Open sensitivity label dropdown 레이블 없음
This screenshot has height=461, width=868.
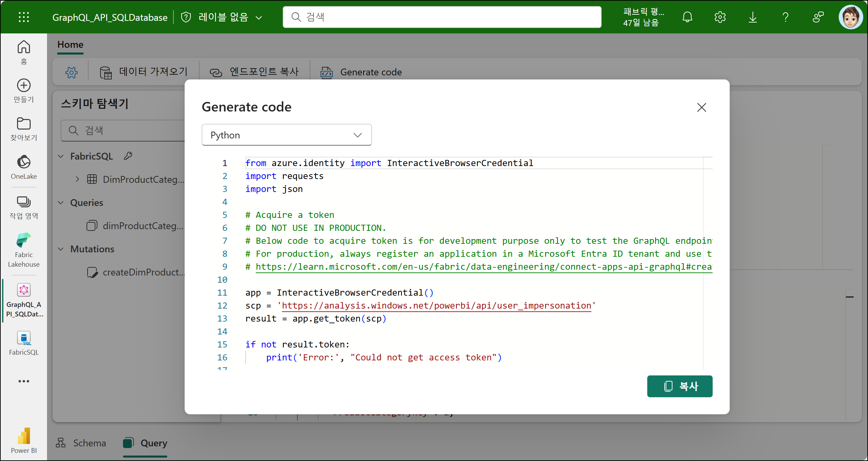click(x=231, y=17)
